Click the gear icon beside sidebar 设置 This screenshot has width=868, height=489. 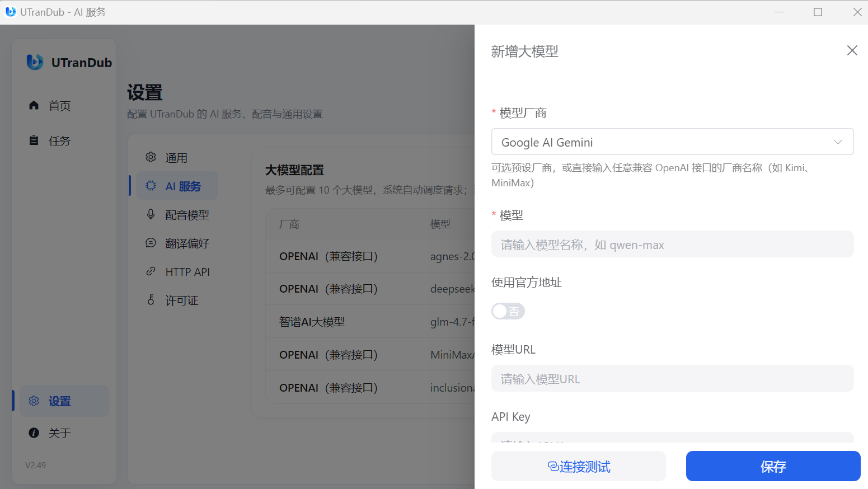34,401
